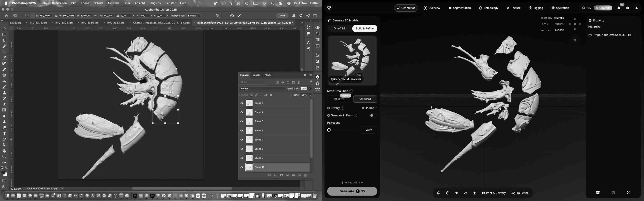Click the download icon in Tripo toolbar
Screen dimensions: 644x201
point(474,193)
